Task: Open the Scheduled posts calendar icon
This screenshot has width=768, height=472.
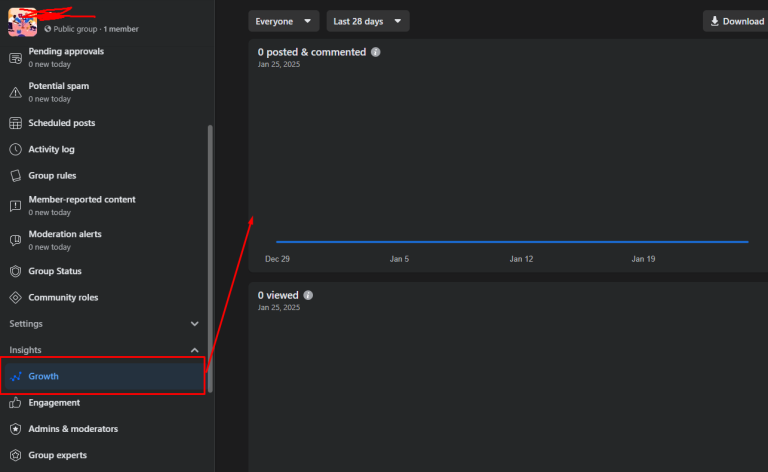Action: [x=15, y=123]
